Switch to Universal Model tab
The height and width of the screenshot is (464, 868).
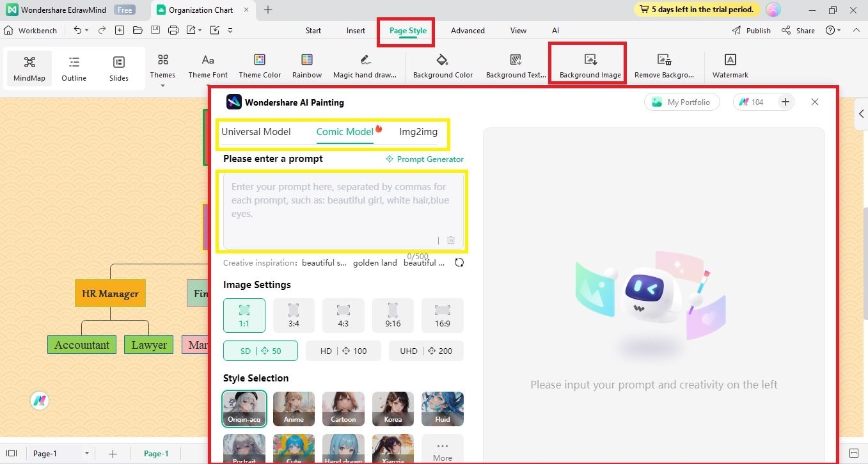256,132
